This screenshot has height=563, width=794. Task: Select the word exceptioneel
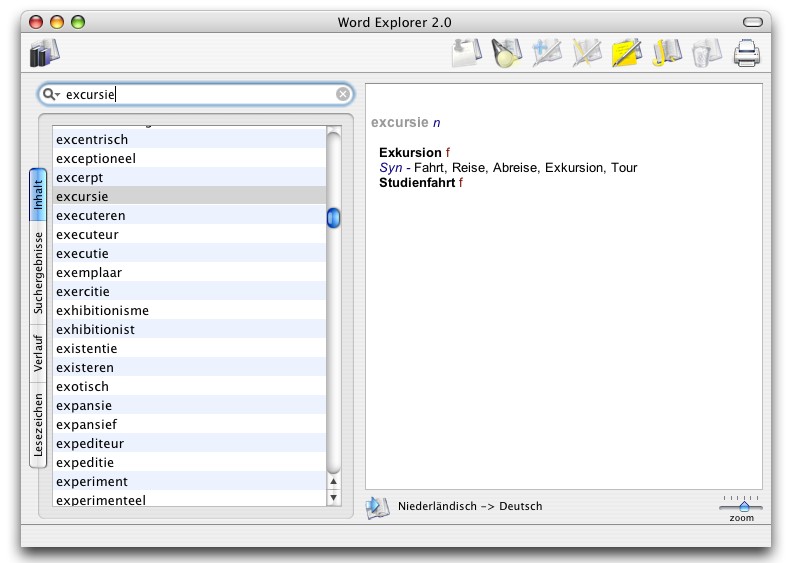189,158
